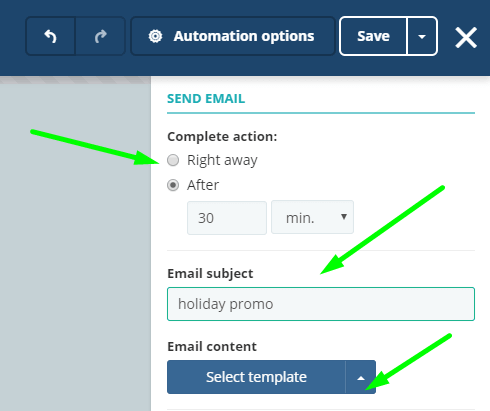Screen dimensions: 490x411
Task: Click the gear icon beside Automation options
Action: [155, 36]
